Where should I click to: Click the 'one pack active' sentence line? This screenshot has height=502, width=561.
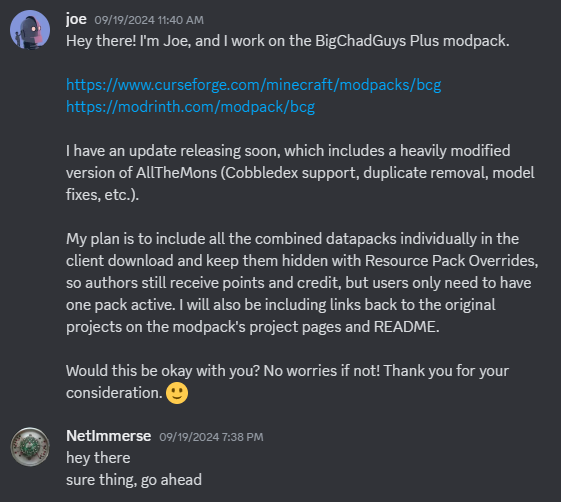(x=281, y=305)
